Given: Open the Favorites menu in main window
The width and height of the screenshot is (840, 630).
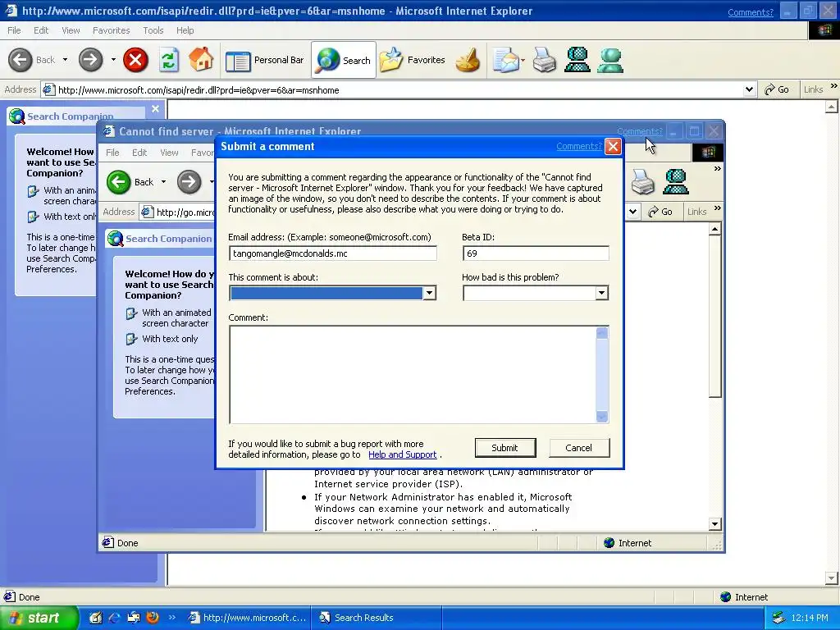Looking at the screenshot, I should [111, 30].
